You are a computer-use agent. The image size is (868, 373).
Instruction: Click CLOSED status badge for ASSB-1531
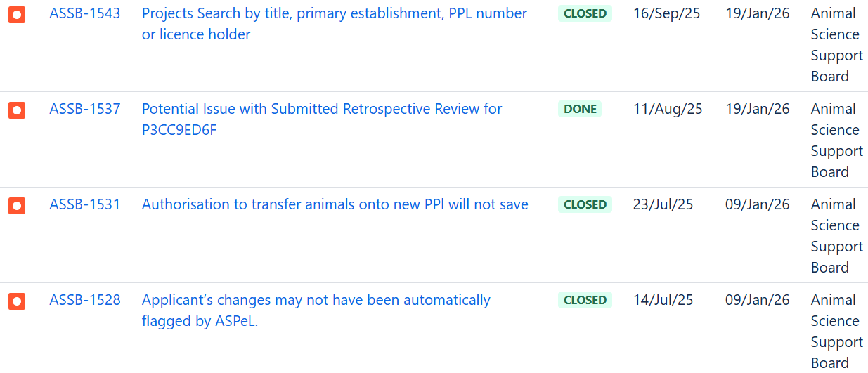coord(585,204)
